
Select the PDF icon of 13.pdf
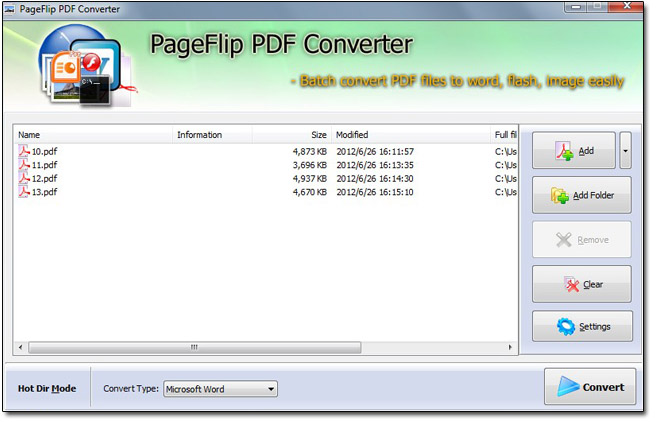point(24,192)
